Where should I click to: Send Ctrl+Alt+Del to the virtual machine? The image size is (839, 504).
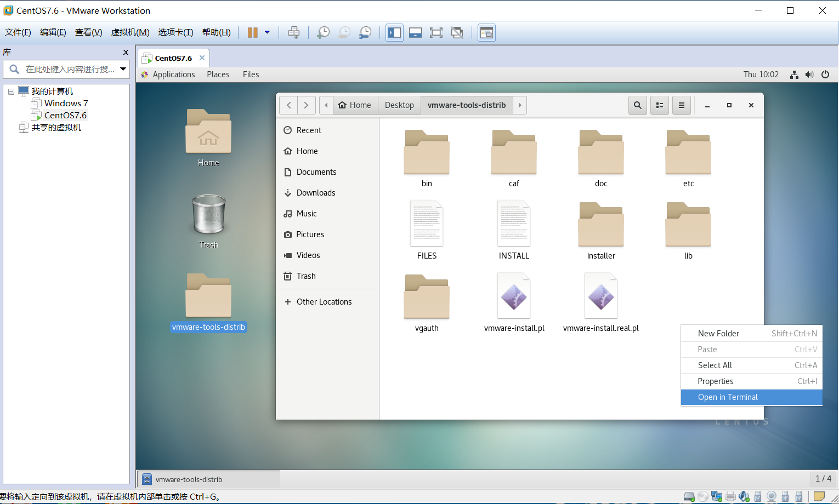pyautogui.click(x=293, y=32)
